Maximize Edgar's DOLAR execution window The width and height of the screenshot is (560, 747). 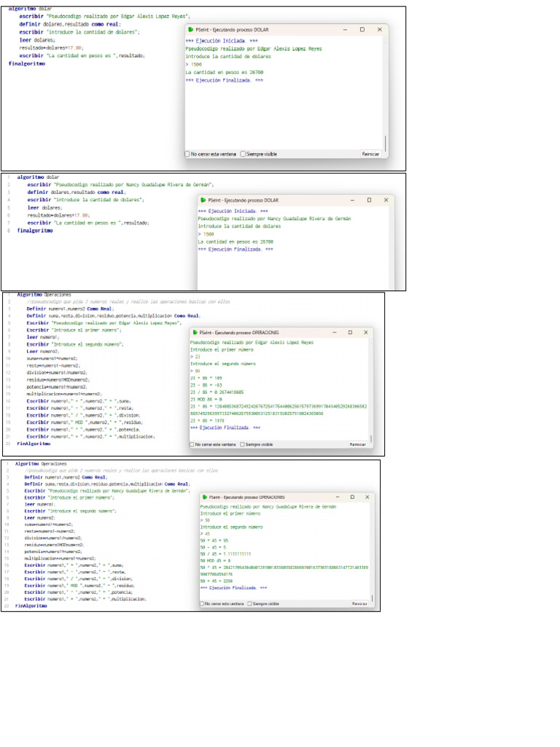[x=362, y=30]
